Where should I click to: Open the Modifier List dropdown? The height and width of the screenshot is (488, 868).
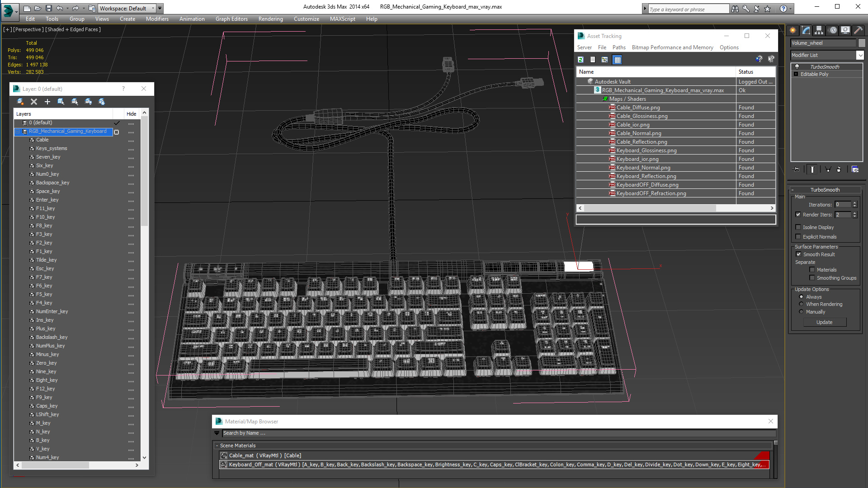[x=859, y=55]
